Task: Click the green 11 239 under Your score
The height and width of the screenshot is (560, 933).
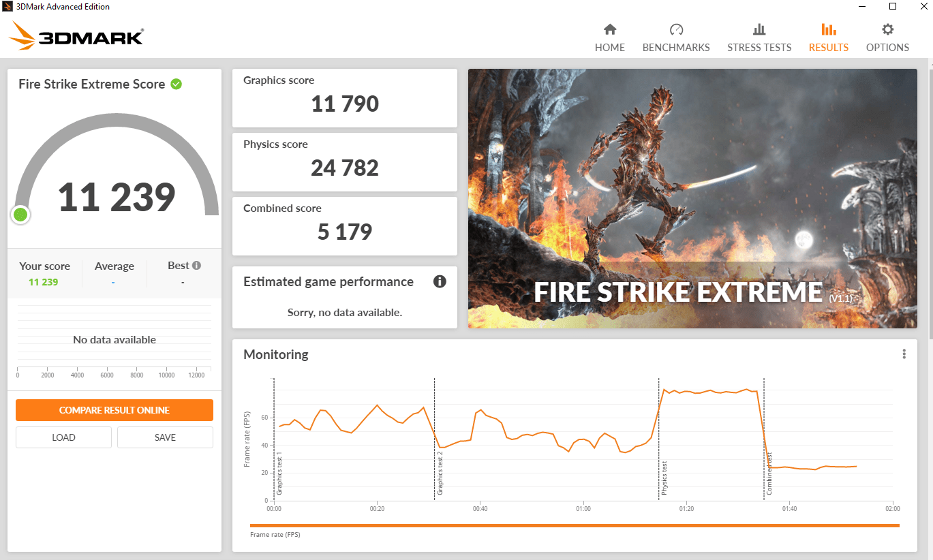Action: point(44,282)
